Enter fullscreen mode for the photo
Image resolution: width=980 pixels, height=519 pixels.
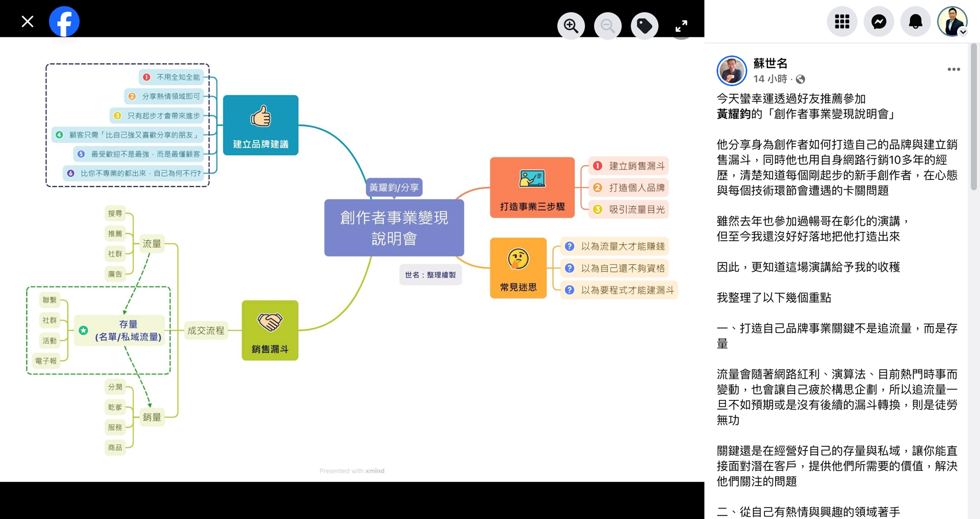click(681, 25)
